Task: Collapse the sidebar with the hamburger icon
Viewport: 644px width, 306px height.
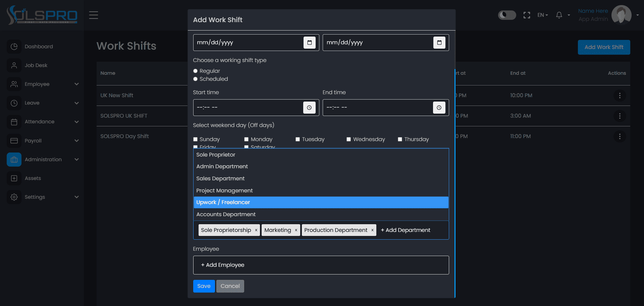Action: click(93, 15)
